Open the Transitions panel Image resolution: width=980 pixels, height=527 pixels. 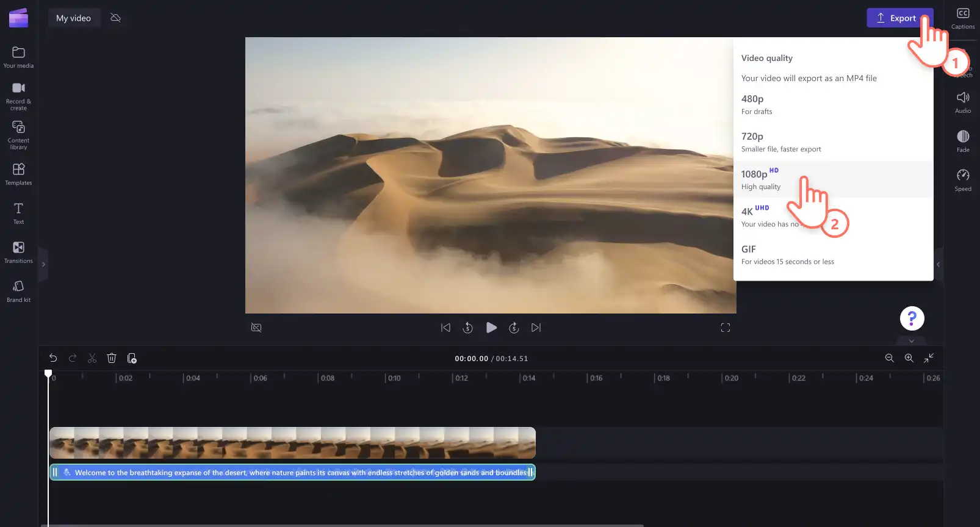click(18, 253)
